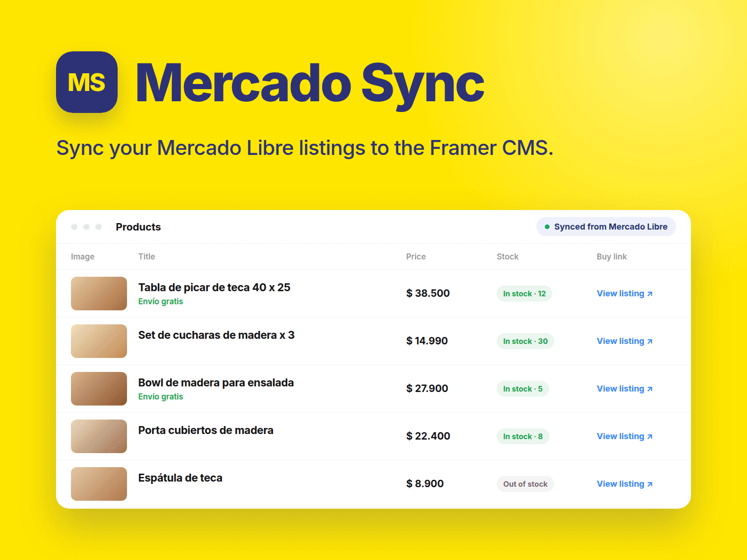The image size is (747, 560).
Task: Click 'Envío gratis' under Tabla de picar
Action: [x=161, y=301]
